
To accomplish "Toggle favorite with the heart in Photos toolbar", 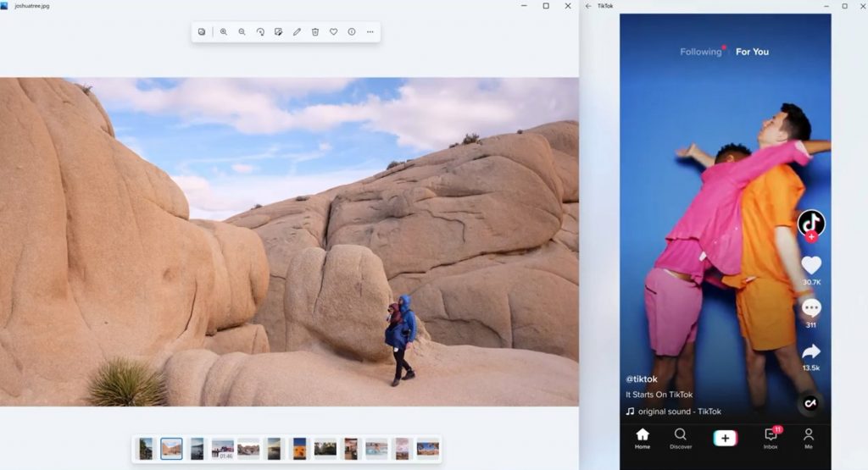I will coord(333,32).
